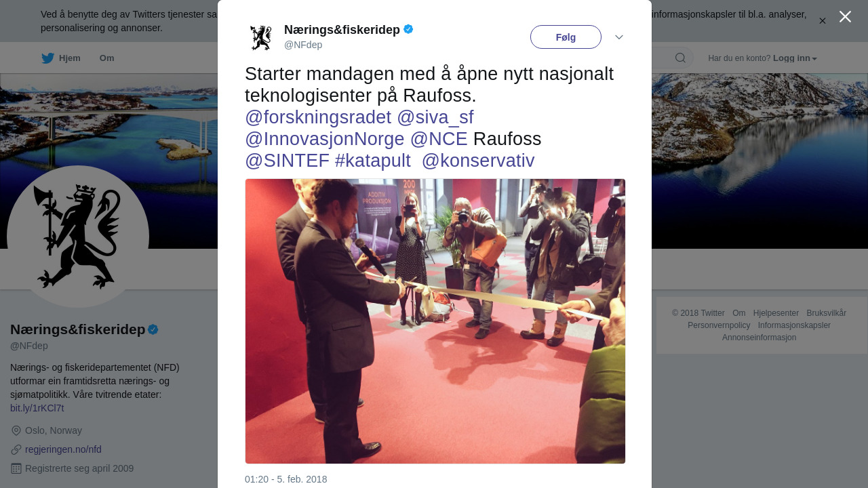Open the Om menu item
The width and height of the screenshot is (868, 488).
pyautogui.click(x=106, y=58)
